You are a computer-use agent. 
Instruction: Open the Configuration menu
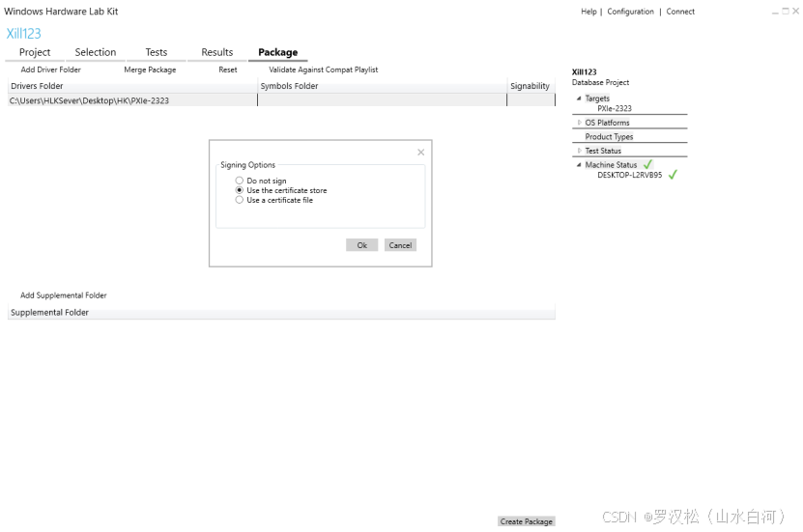[x=630, y=12]
